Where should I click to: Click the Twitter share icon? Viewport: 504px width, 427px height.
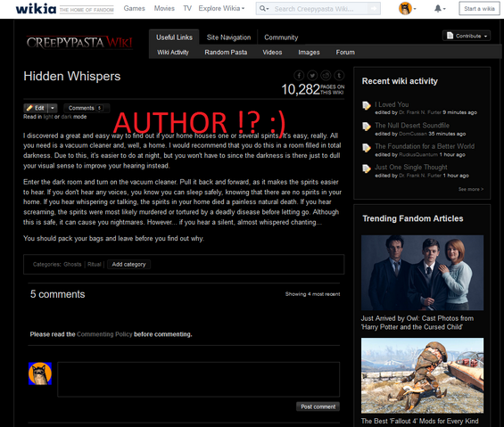tap(312, 76)
